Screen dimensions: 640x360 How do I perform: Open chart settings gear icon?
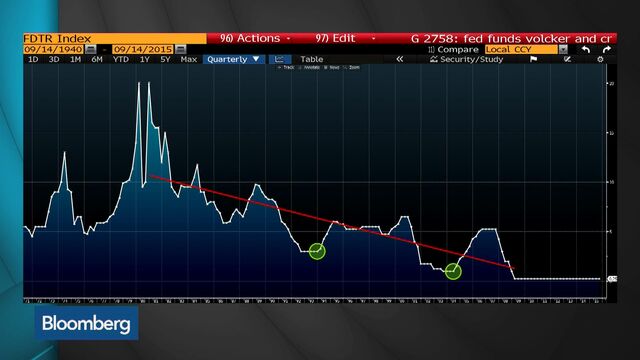click(600, 59)
